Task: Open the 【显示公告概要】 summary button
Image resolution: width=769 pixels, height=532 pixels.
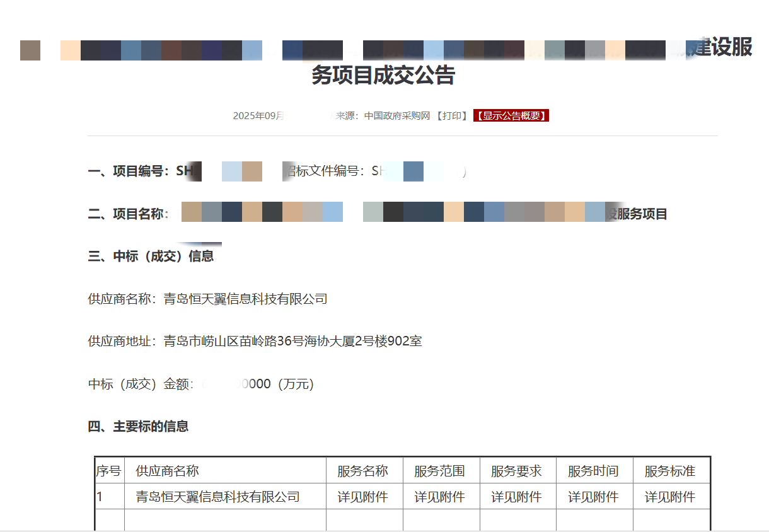Action: coord(511,115)
